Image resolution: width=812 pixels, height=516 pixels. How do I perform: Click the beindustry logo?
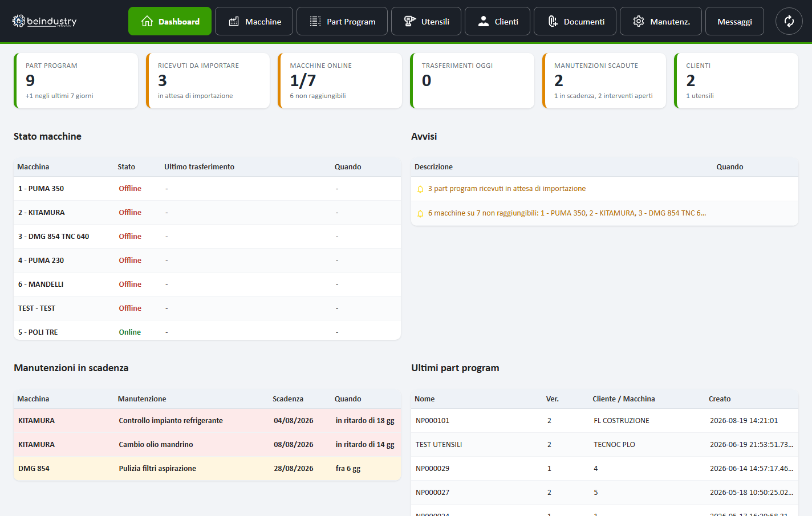tap(44, 21)
